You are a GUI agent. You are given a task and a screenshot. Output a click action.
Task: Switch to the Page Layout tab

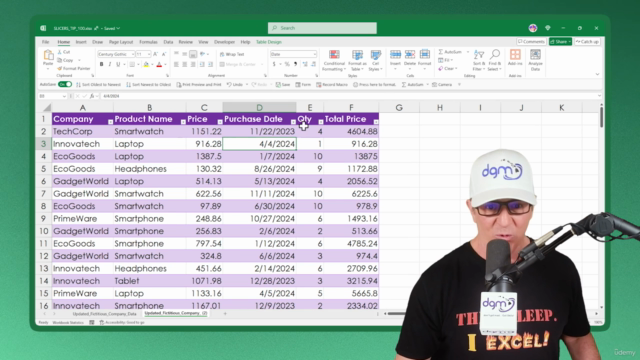coord(121,42)
